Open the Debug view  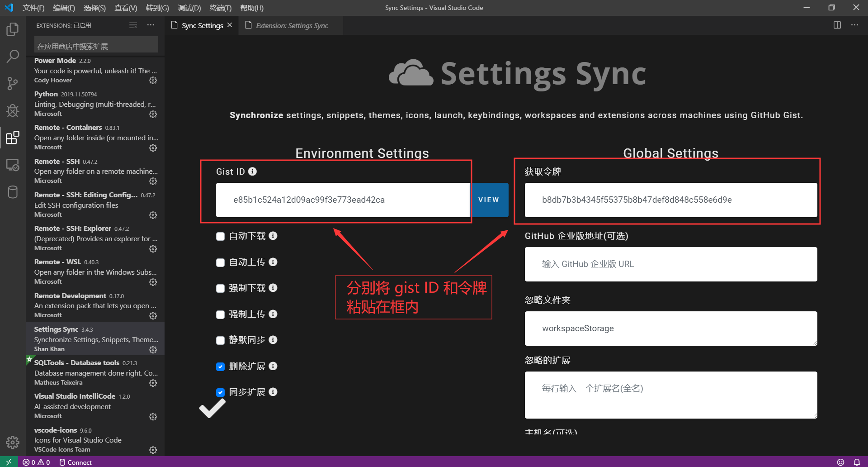coord(13,110)
